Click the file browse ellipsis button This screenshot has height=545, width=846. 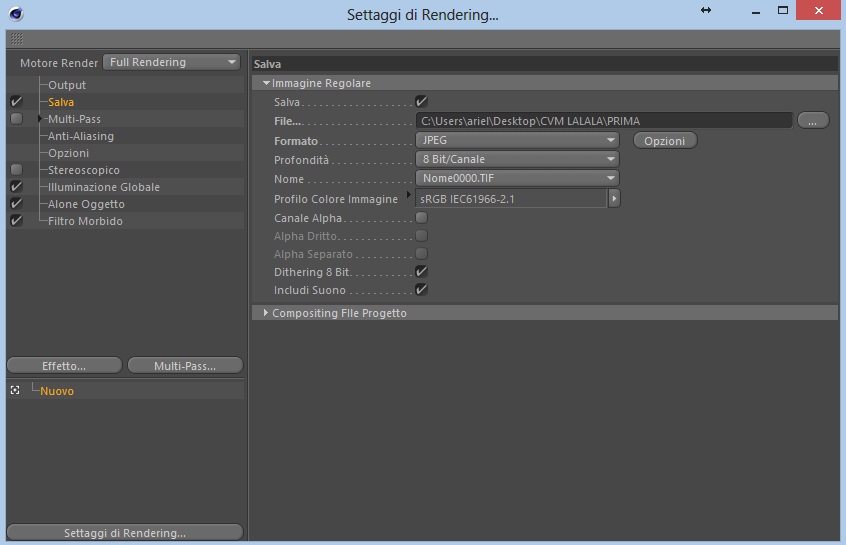tap(813, 120)
